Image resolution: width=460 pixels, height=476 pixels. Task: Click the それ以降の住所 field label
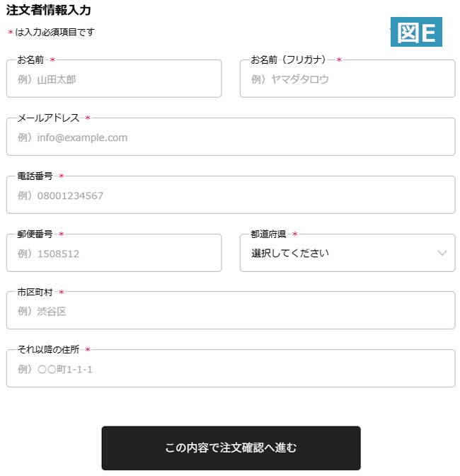coord(48,349)
